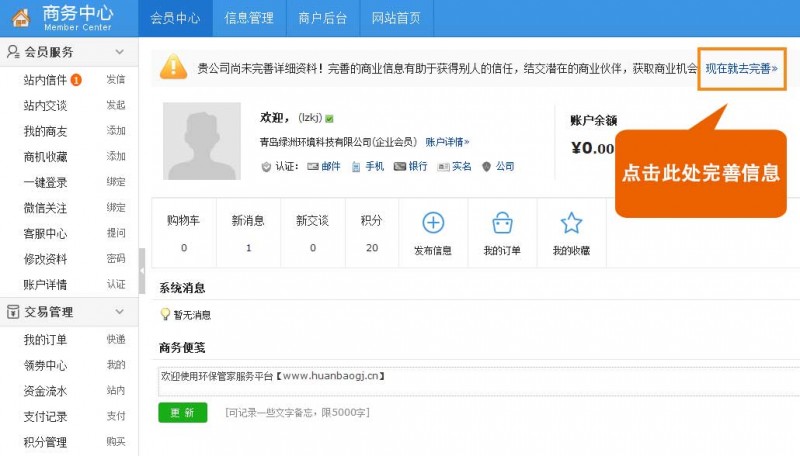Open 修改资料 in sidebar
800x456 pixels.
click(45, 259)
